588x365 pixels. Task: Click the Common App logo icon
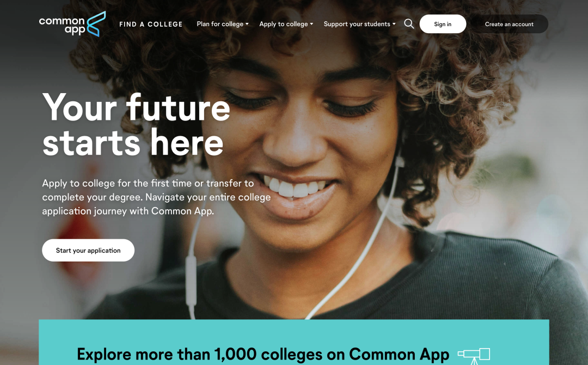click(x=72, y=24)
